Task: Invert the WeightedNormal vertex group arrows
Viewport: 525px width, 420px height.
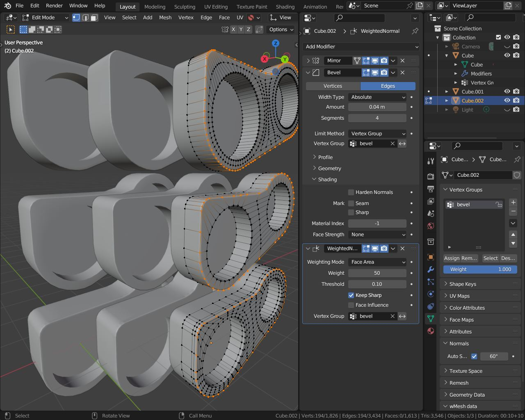Action: [402, 316]
